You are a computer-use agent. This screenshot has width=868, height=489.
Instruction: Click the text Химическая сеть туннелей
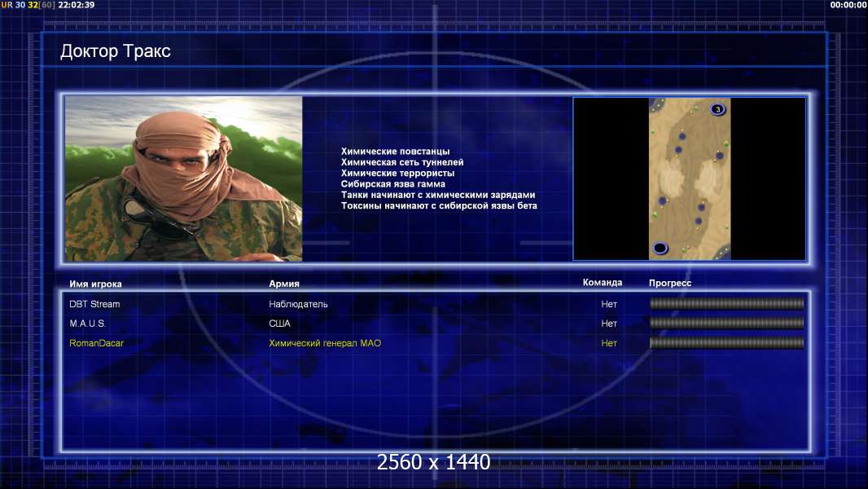(x=402, y=162)
